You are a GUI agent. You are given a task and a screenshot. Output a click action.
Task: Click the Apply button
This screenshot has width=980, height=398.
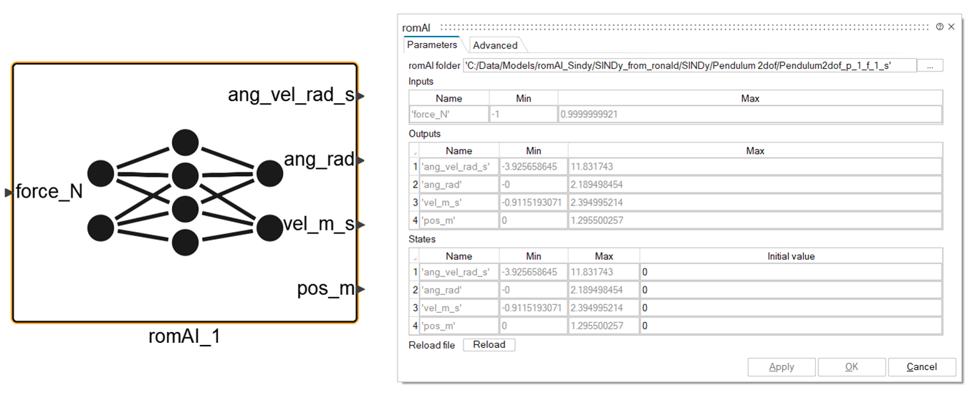[x=781, y=367]
